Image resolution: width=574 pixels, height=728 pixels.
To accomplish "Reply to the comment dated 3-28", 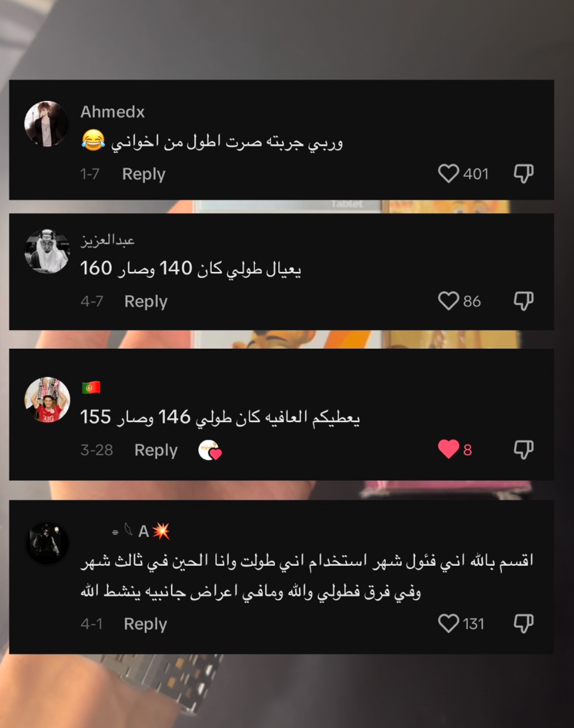I will [x=156, y=450].
